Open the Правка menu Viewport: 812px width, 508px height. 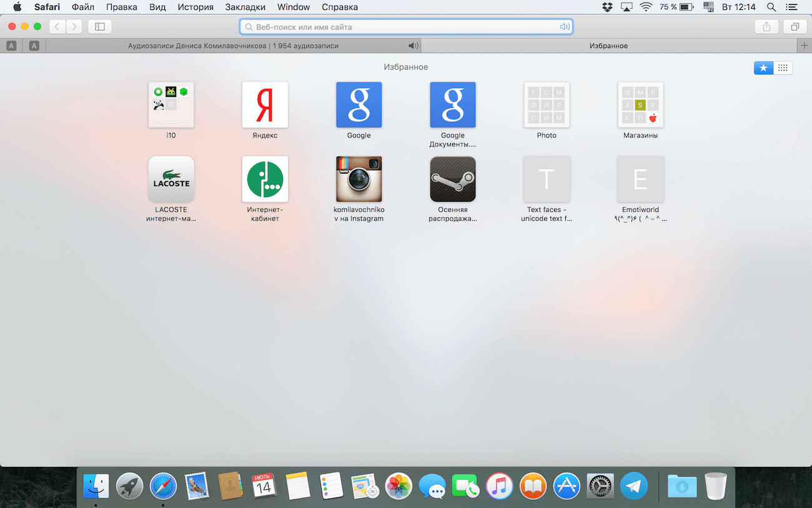click(122, 7)
